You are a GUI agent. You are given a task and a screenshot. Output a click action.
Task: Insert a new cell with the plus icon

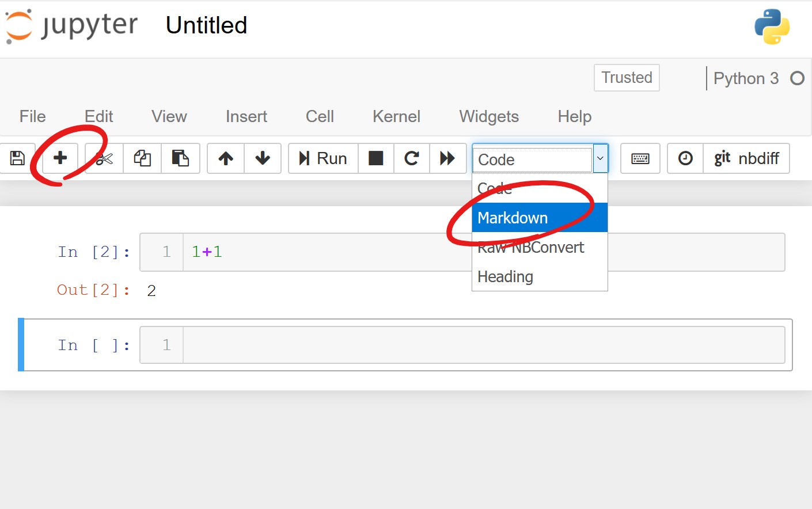coord(60,158)
